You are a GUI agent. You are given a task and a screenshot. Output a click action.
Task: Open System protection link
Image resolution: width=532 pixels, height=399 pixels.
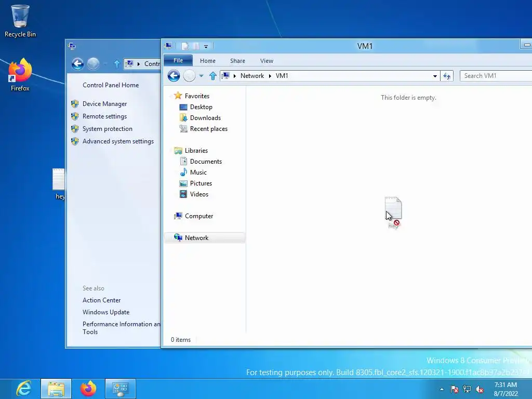(107, 129)
